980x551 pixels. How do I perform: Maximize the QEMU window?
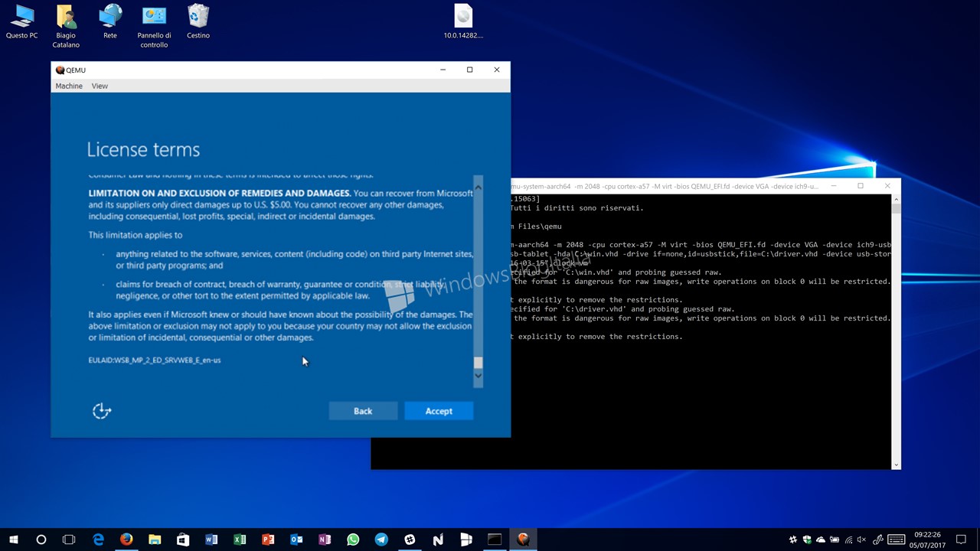(469, 70)
